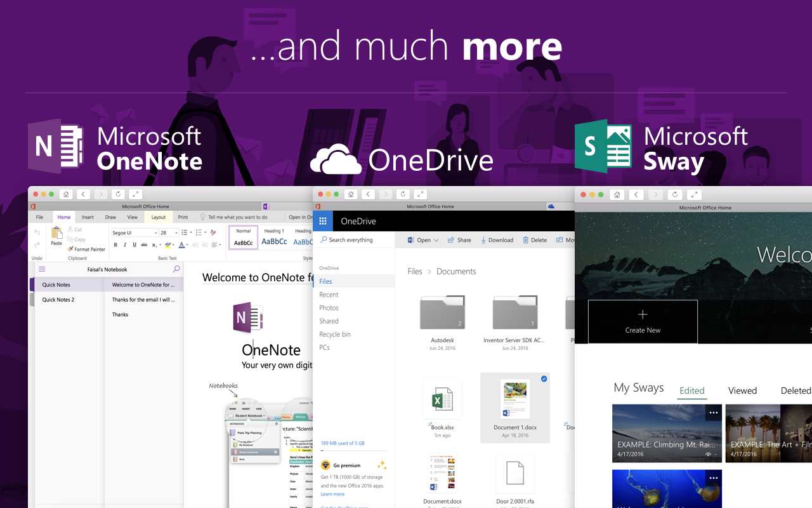Click the Create New sway button

pos(643,321)
